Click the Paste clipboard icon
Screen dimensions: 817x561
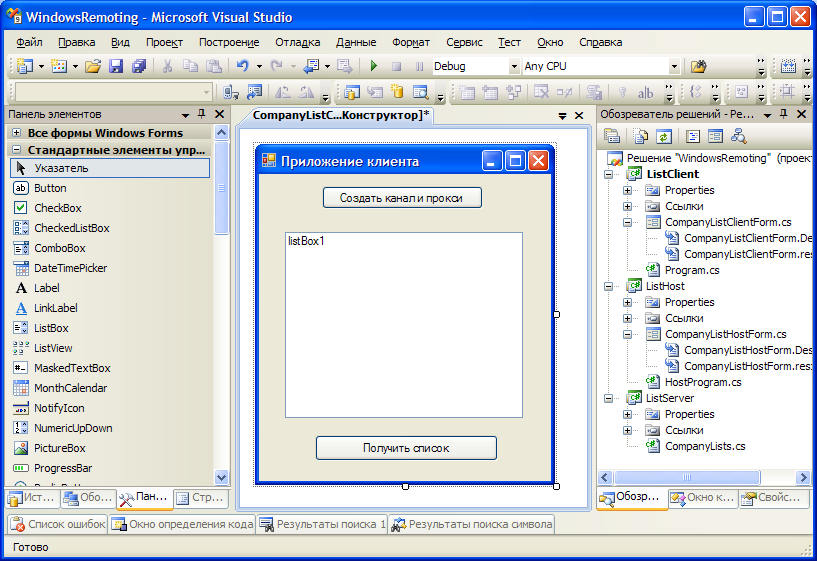[x=214, y=66]
